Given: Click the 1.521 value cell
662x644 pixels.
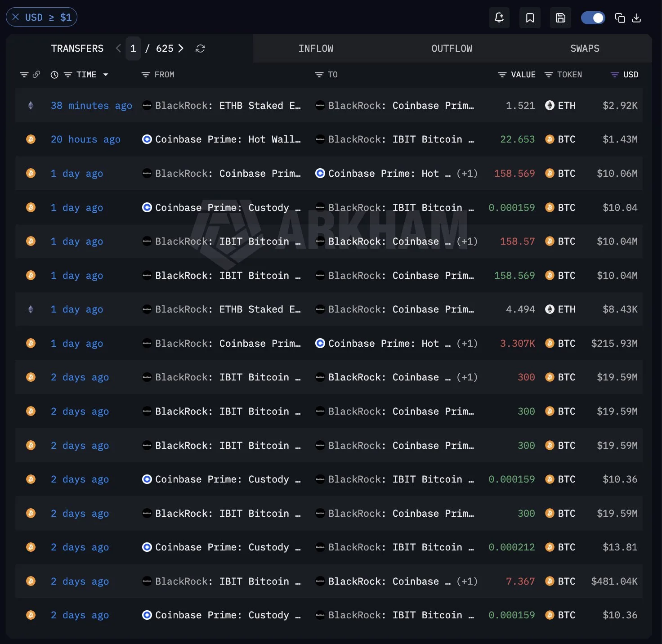Looking at the screenshot, I should point(520,106).
